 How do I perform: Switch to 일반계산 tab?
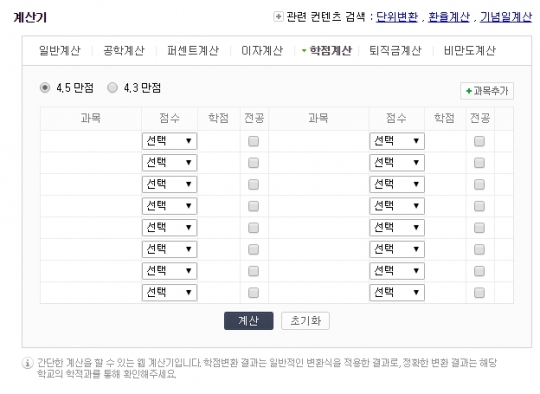tap(60, 51)
